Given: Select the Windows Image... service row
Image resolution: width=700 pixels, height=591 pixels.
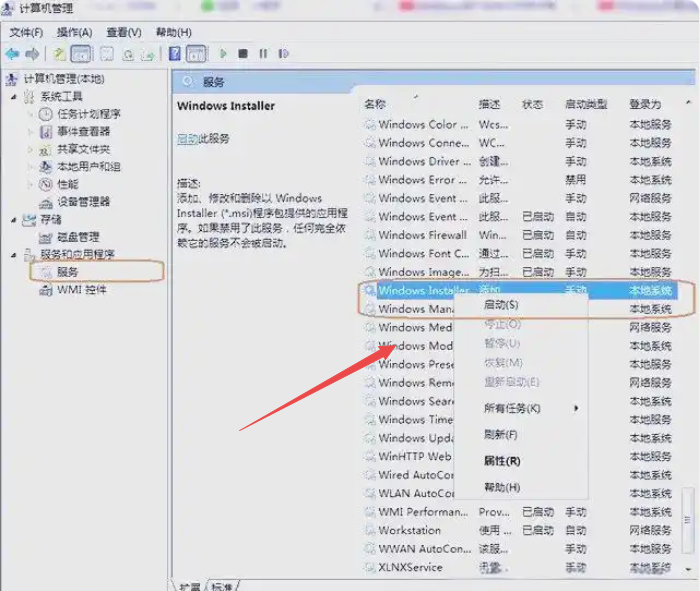Looking at the screenshot, I should click(x=519, y=272).
